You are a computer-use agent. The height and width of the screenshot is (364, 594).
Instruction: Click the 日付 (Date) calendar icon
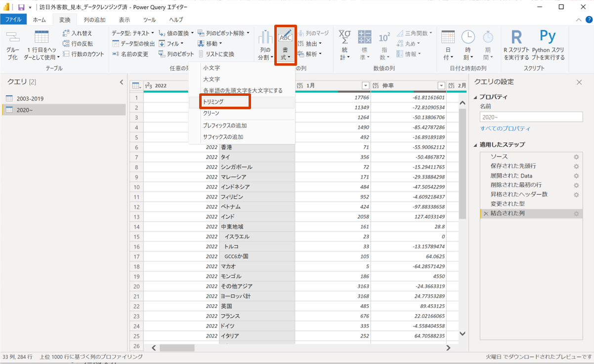point(448,37)
